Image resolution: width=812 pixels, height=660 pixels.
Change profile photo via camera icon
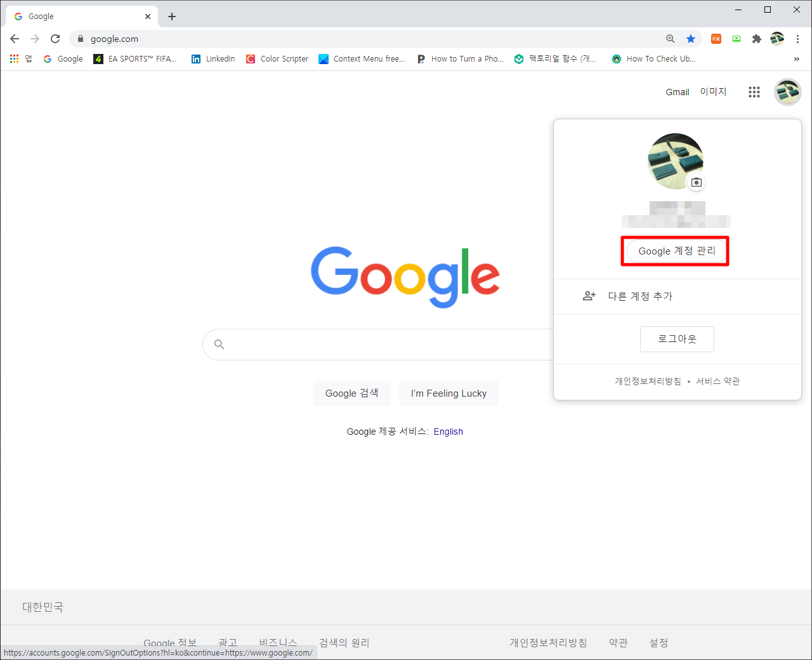point(697,182)
